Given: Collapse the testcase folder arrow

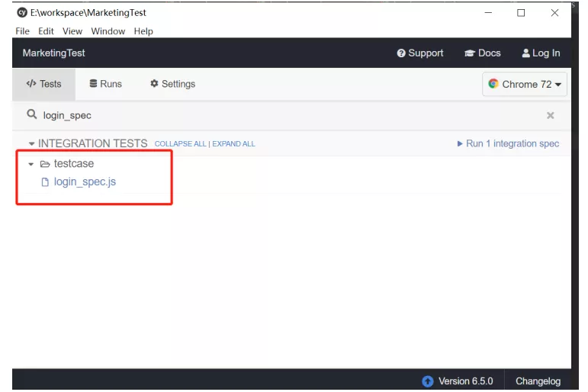Looking at the screenshot, I should point(31,164).
